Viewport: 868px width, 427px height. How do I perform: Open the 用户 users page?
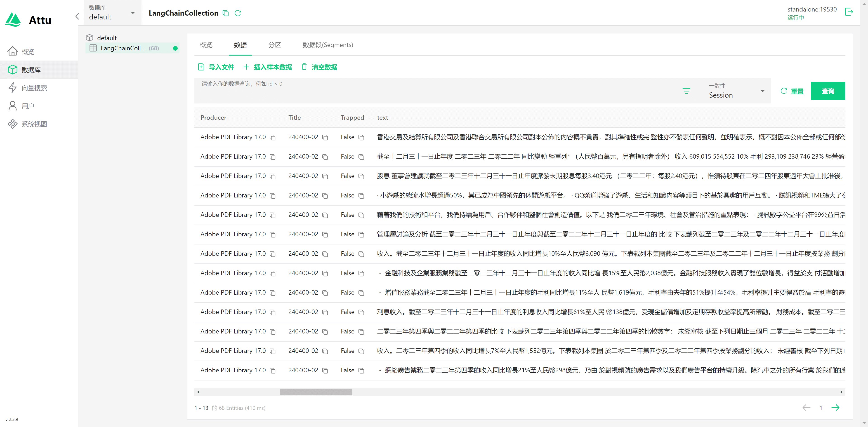click(39, 106)
